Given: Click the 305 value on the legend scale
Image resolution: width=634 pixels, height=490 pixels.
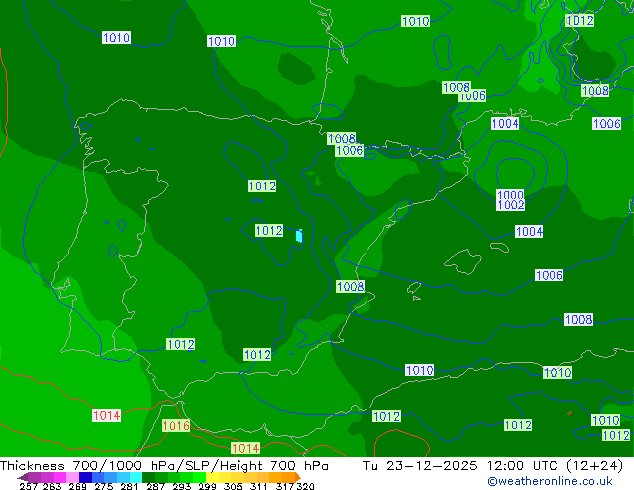Looking at the screenshot, I should click(x=233, y=486).
